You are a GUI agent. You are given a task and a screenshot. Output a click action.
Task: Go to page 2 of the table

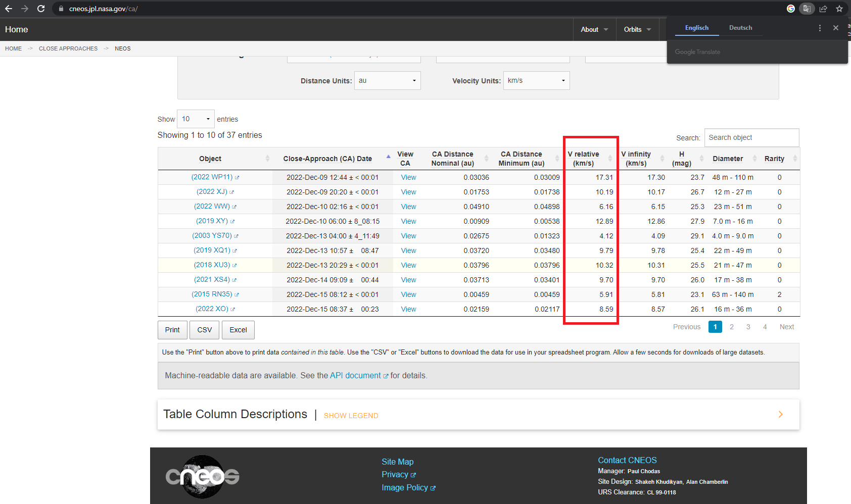pyautogui.click(x=732, y=327)
